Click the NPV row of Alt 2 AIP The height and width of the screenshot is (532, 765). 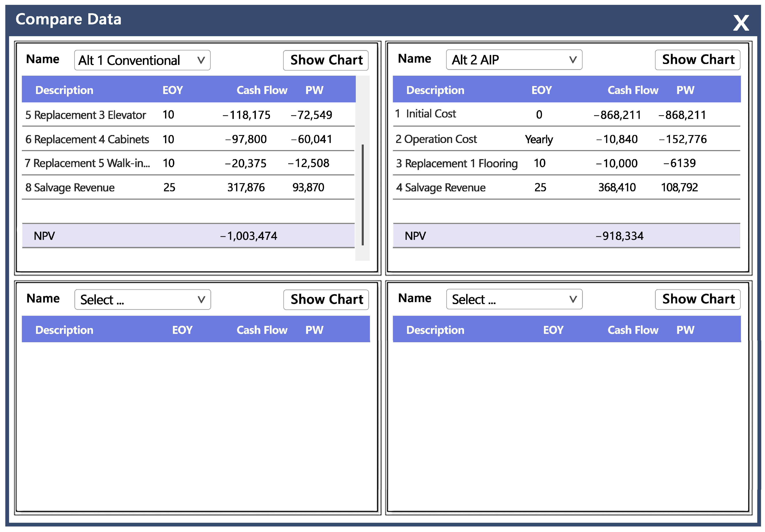coord(566,236)
